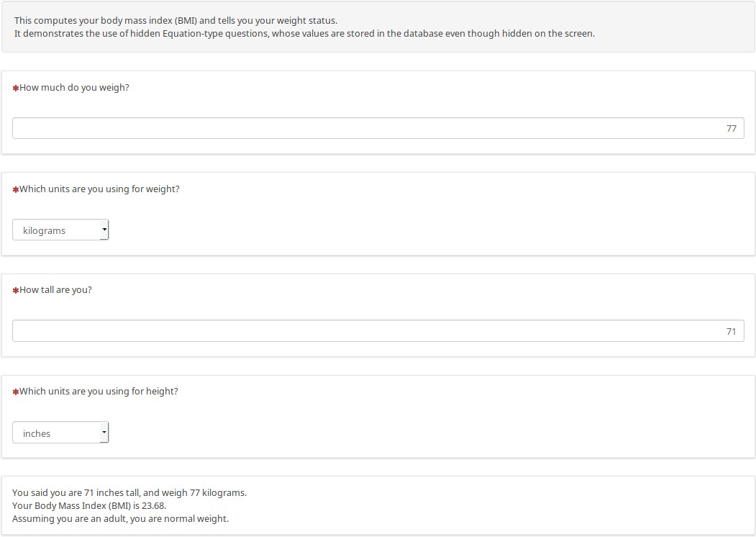Click the red asterisk beside "How tall are you?"

tap(16, 291)
